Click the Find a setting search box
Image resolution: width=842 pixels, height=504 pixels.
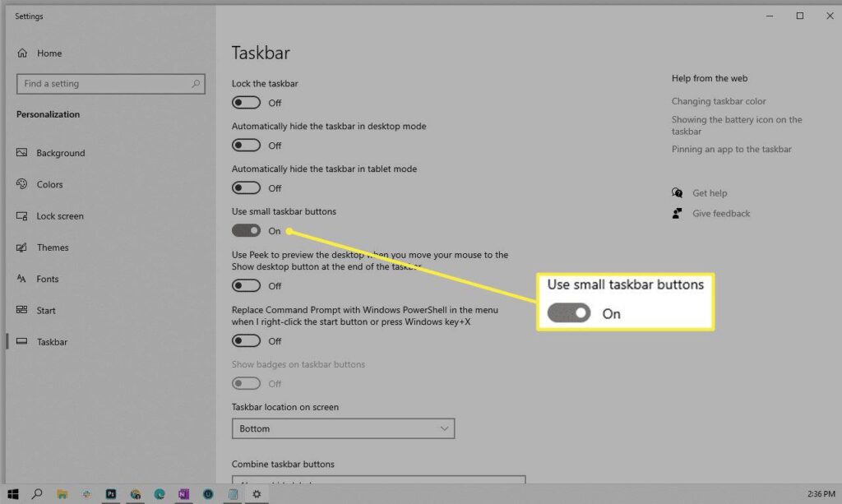(x=103, y=84)
